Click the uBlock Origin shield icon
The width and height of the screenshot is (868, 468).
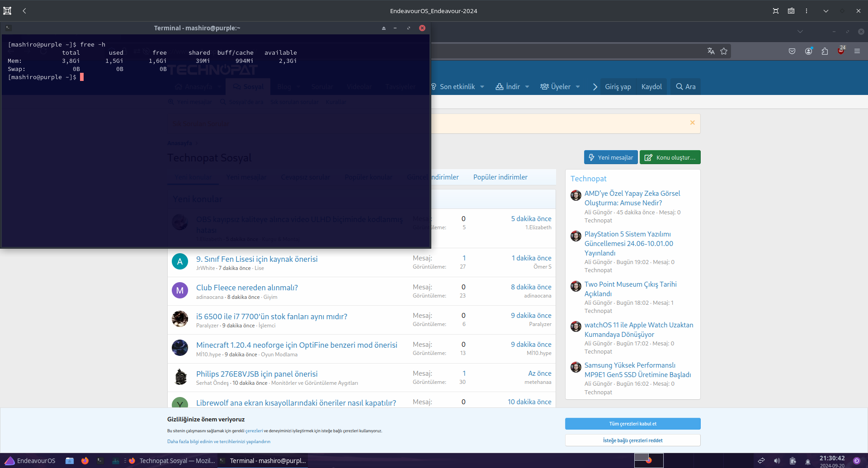841,51
